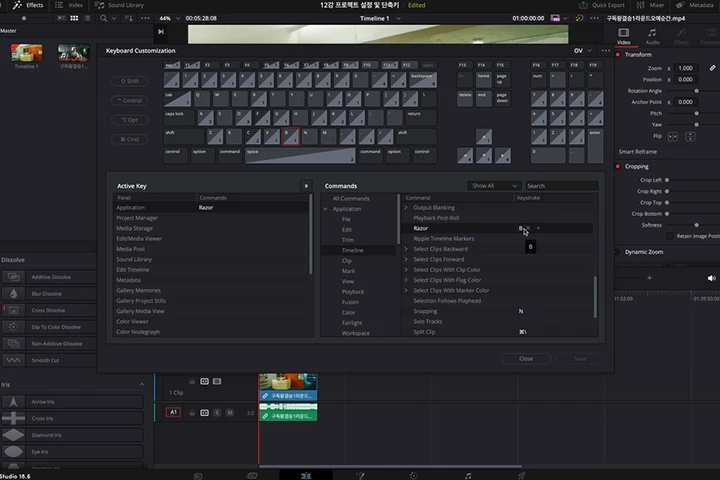Screen dimensions: 720x480
Task: Collapse the Application command group
Action: point(326,209)
